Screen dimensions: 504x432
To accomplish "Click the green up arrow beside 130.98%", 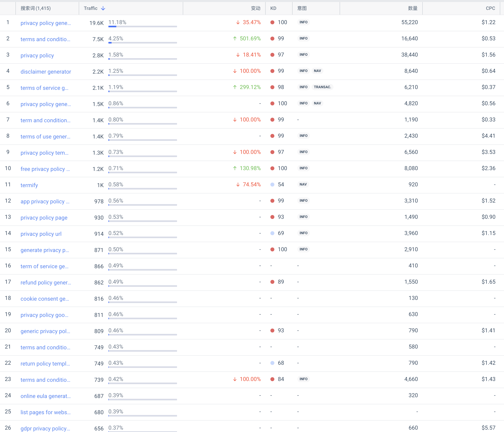I will [235, 168].
